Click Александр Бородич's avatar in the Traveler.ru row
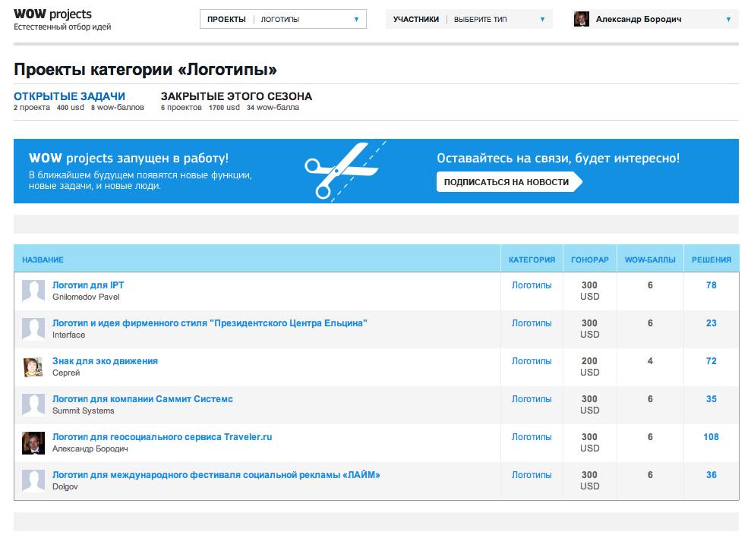This screenshot has width=751, height=560. [33, 442]
